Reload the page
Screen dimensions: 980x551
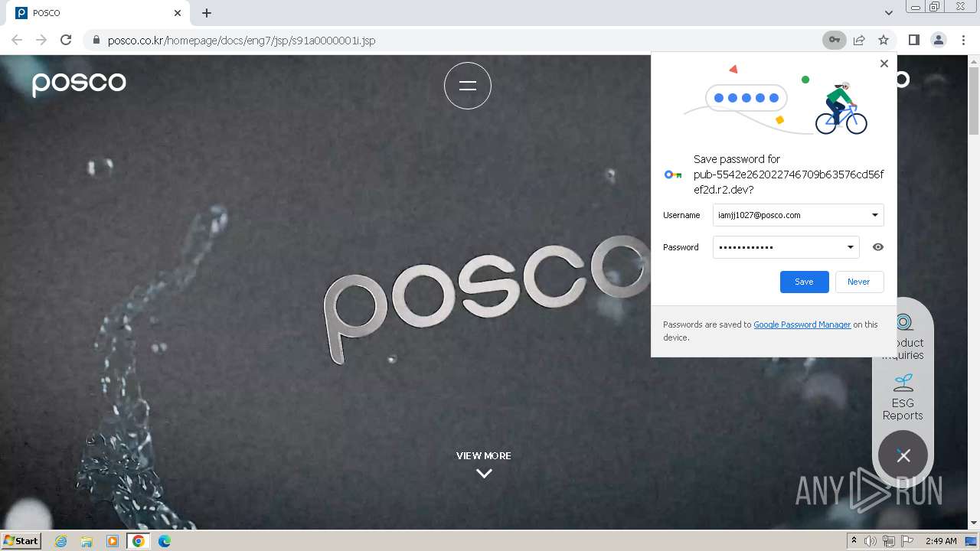66,40
